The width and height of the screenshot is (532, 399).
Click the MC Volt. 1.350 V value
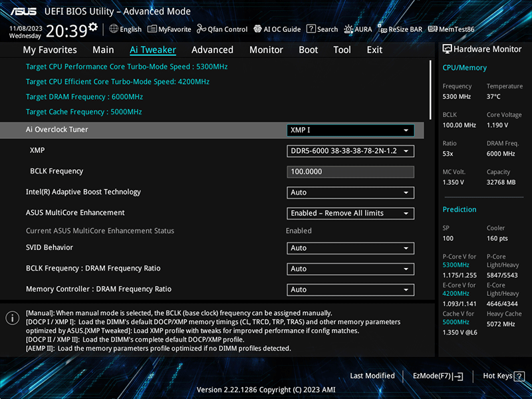tap(454, 182)
